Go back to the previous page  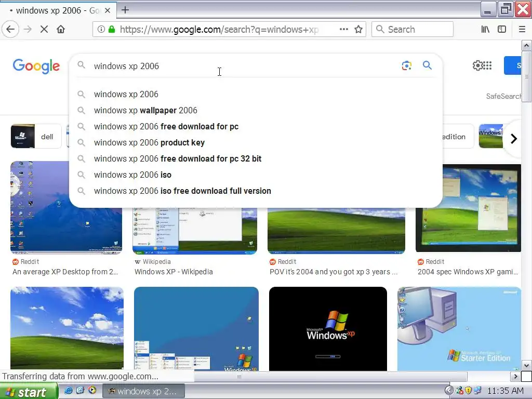[x=10, y=29]
